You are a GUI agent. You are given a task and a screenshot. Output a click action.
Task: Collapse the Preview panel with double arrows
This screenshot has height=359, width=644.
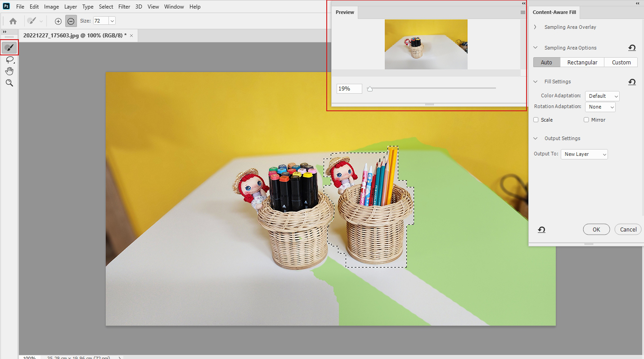(524, 3)
